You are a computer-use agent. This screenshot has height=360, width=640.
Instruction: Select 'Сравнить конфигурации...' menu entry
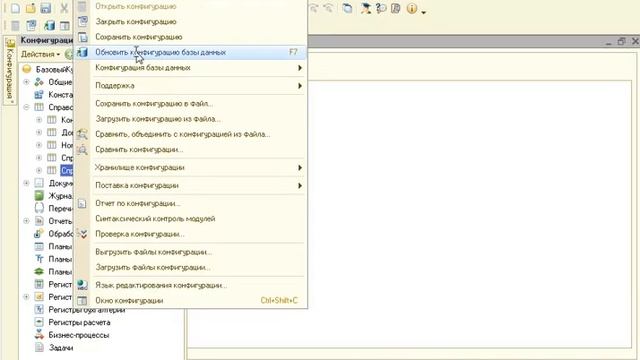pos(190,149)
